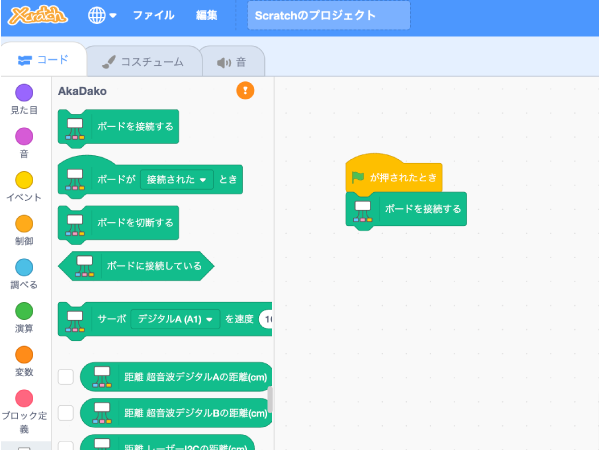
Task: Select the orange 制御 category
Action: [24, 224]
